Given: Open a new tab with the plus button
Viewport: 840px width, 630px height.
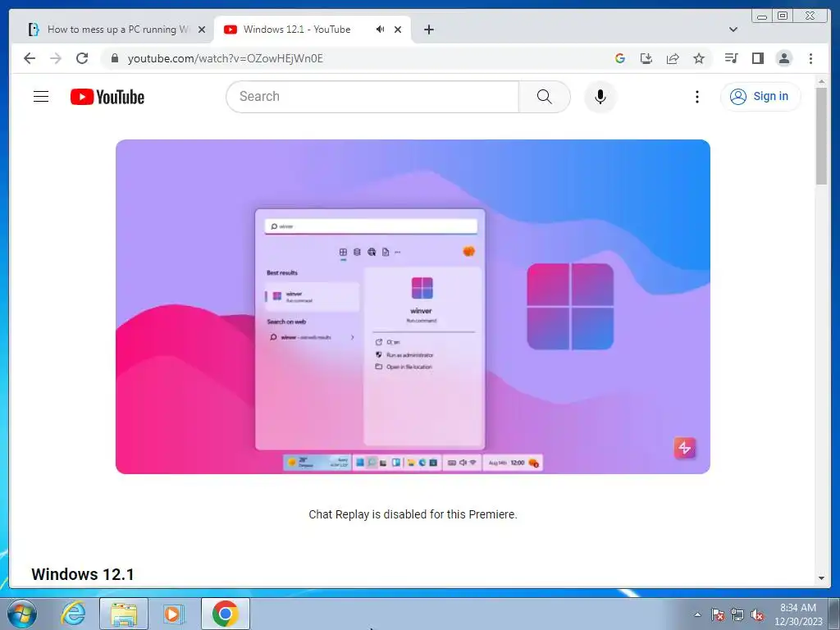Looking at the screenshot, I should pyautogui.click(x=428, y=30).
